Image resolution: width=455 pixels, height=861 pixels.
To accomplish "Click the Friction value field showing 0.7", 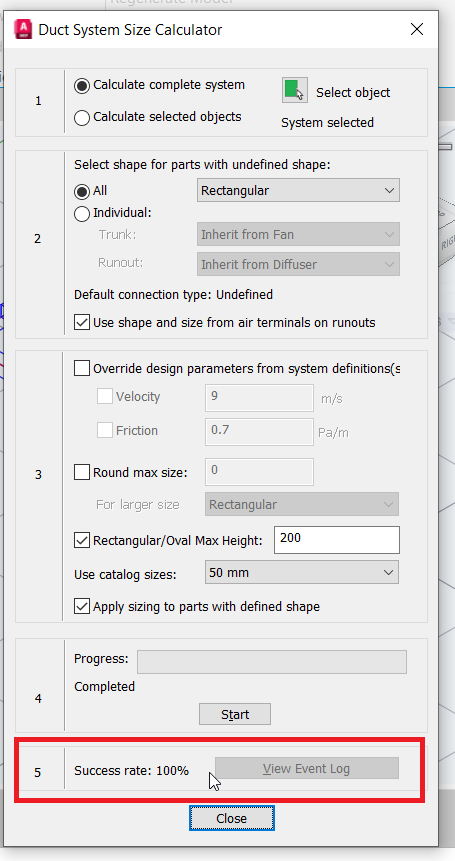I will tap(260, 432).
